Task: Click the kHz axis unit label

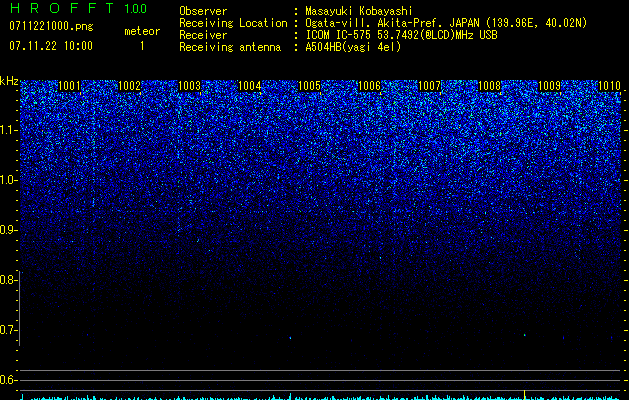Action: 9,81
